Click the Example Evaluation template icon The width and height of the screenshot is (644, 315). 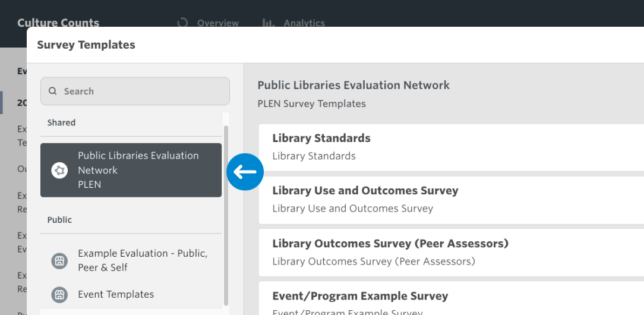point(59,260)
